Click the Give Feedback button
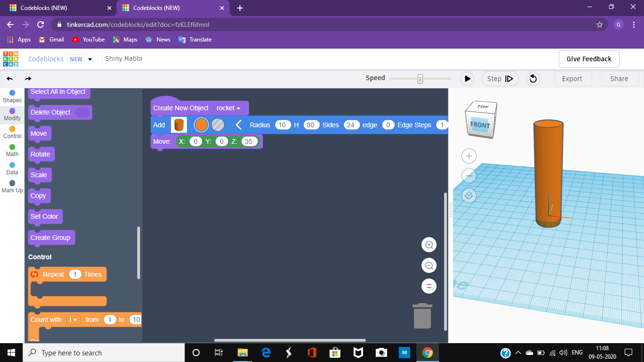This screenshot has width=644, height=362. coord(588,58)
